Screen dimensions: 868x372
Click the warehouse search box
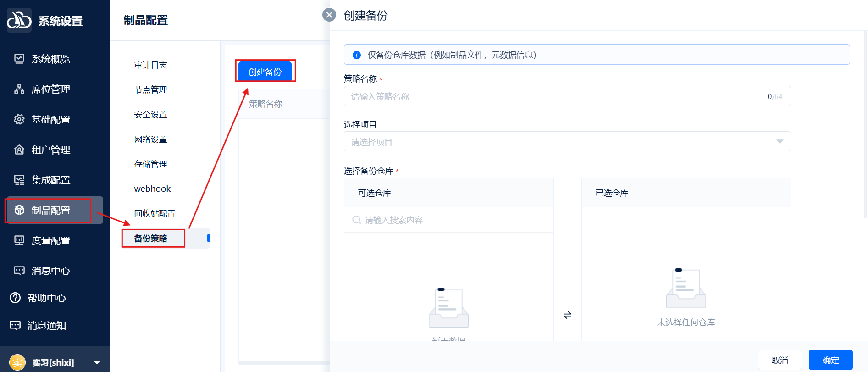pyautogui.click(x=449, y=220)
